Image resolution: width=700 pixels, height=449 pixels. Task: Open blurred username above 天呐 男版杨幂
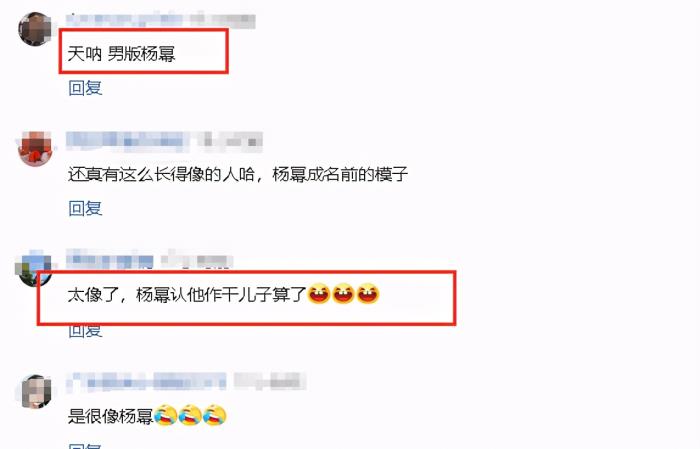pyautogui.click(x=125, y=20)
